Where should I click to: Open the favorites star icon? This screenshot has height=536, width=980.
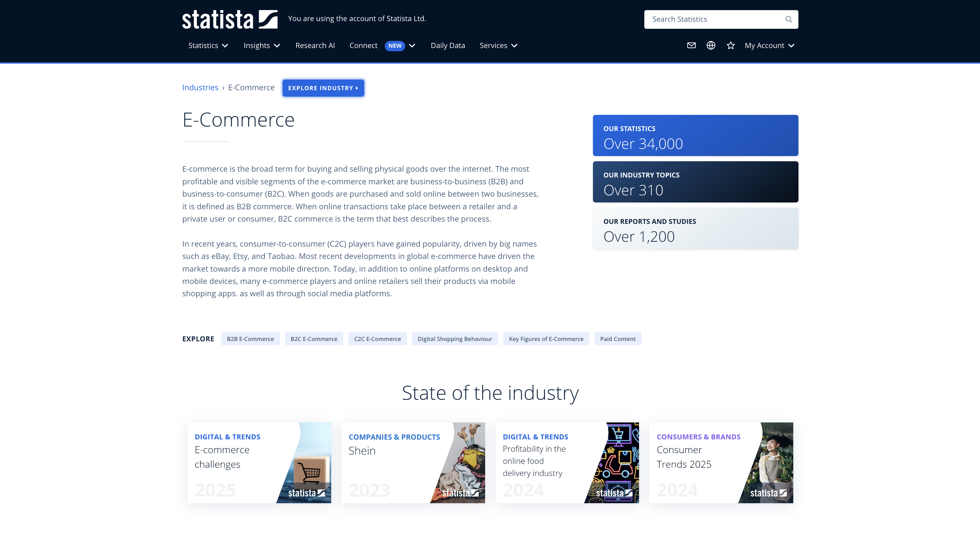(730, 46)
